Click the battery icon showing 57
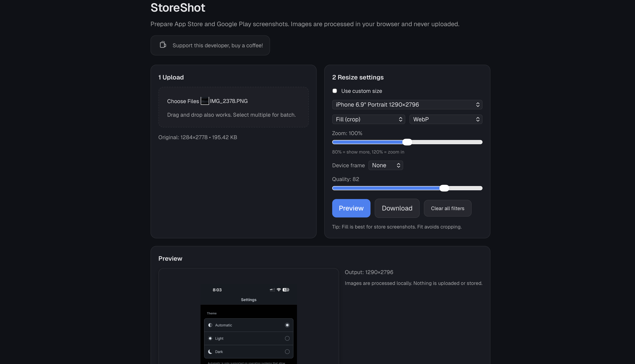Screen dimensions: 635x364 tap(286, 290)
